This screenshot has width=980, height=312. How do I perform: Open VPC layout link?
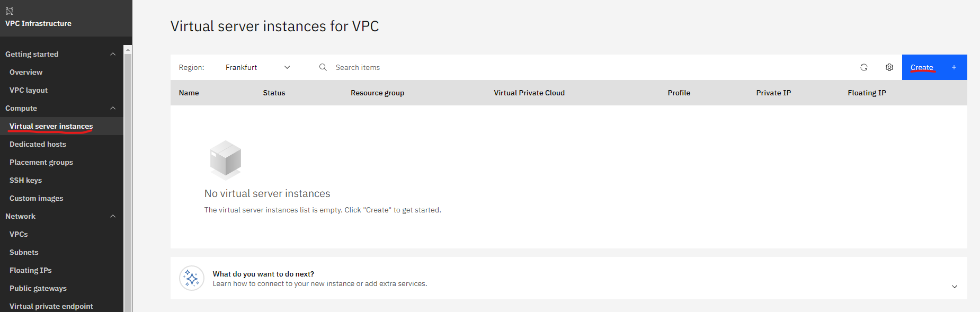[x=29, y=90]
